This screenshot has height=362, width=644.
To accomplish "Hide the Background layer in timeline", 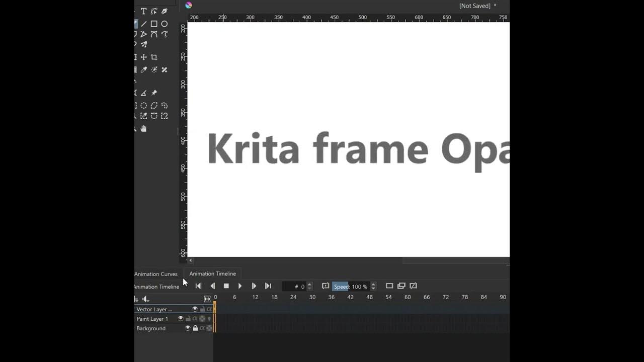I will [x=188, y=328].
